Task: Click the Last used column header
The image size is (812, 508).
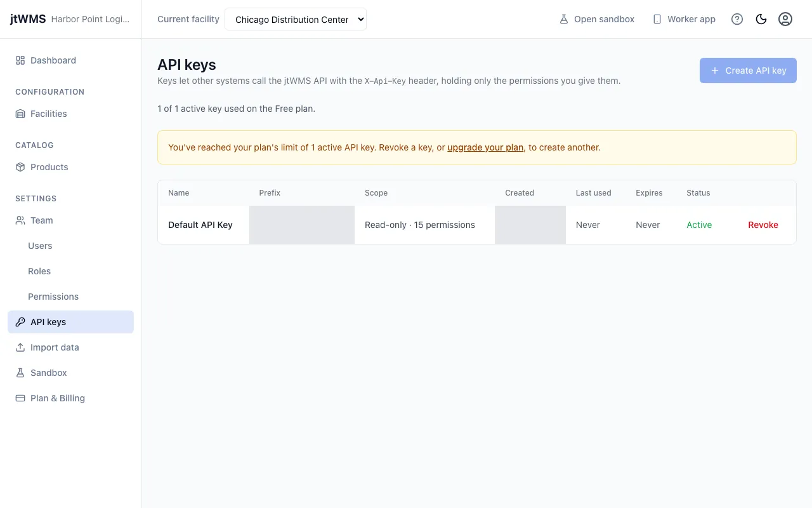Action: pos(594,193)
